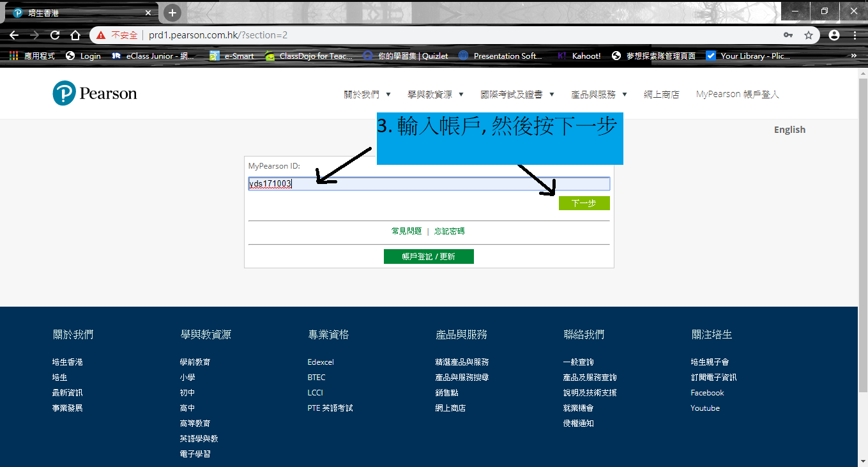Open a new tab with the plus button
The width and height of the screenshot is (868, 467).
click(x=172, y=12)
